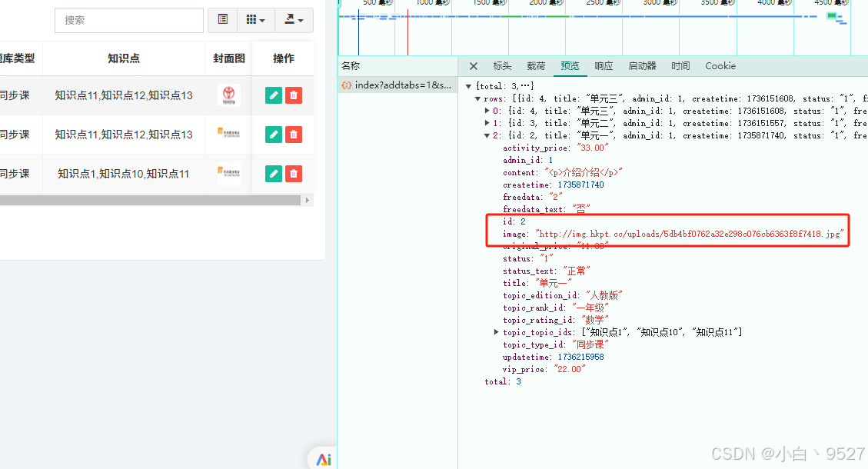
Task: Delete the row with the Toyota cover image
Action: tap(294, 95)
